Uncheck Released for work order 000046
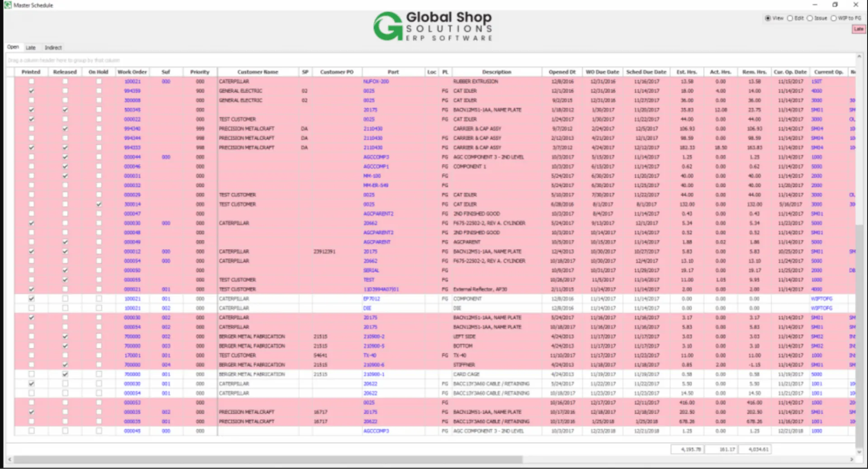The image size is (868, 469). click(65, 166)
